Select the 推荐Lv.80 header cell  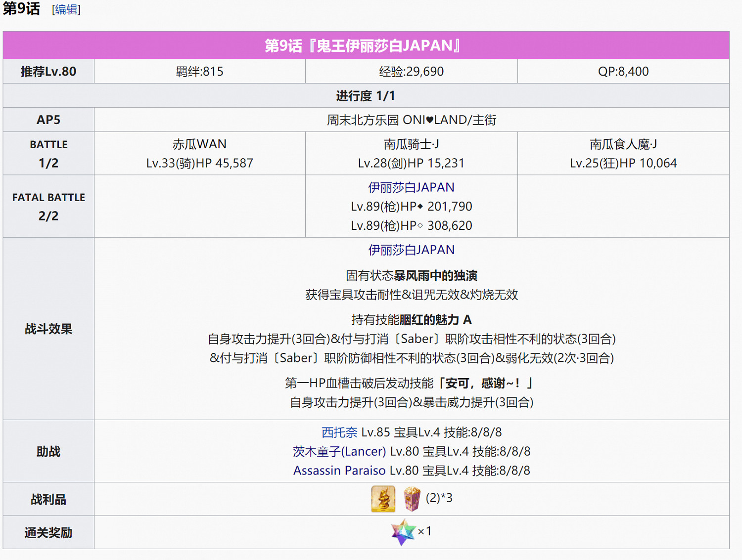pyautogui.click(x=48, y=71)
